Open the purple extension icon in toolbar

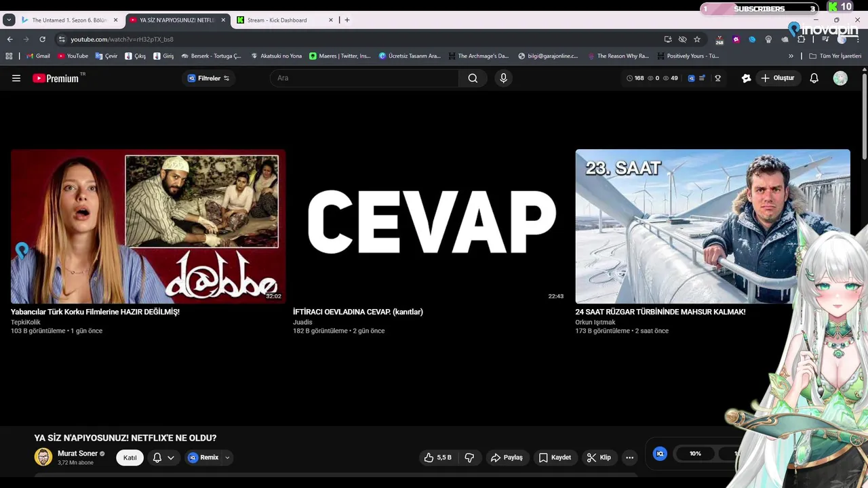pyautogui.click(x=736, y=39)
